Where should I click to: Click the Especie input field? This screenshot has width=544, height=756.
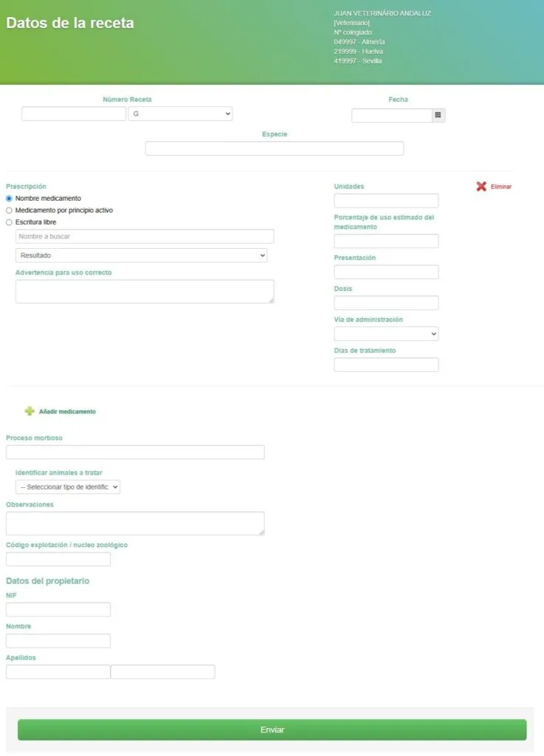[x=274, y=148]
